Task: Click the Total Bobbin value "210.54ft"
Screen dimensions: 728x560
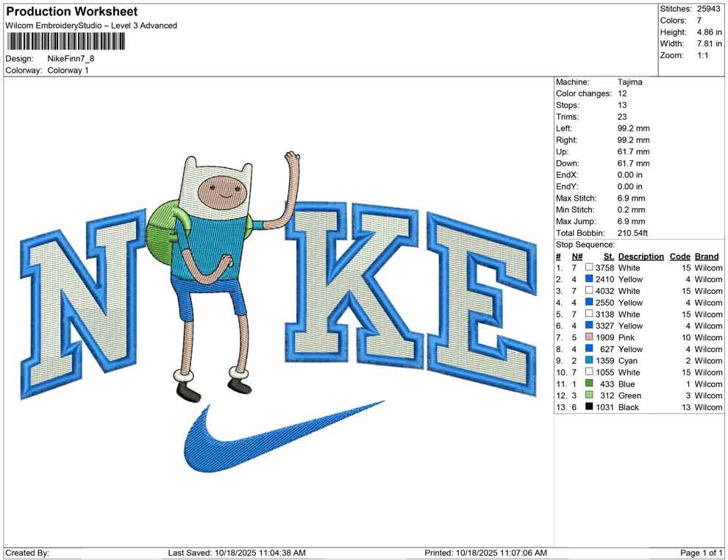Action: pos(632,232)
